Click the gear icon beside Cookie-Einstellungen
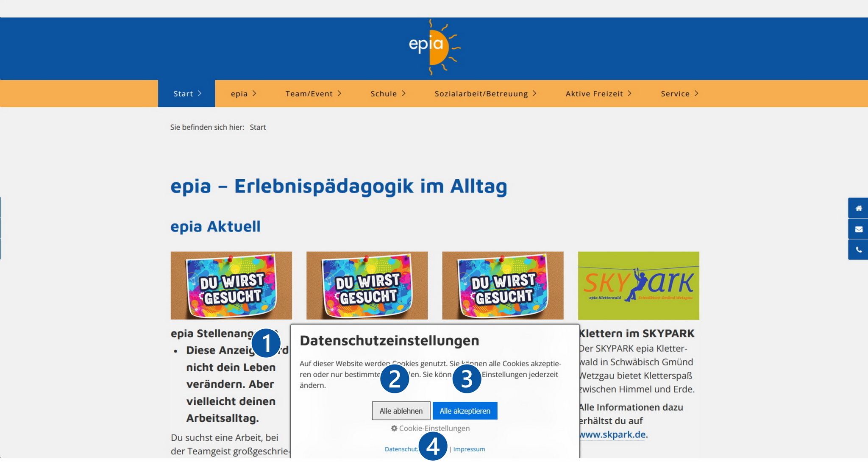 pos(394,429)
